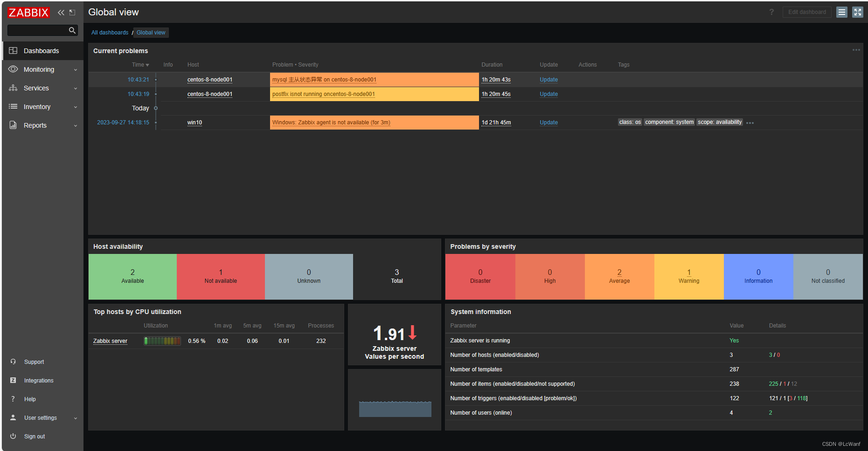The image size is (868, 451).
Task: Open the Services menu item
Action: point(43,88)
